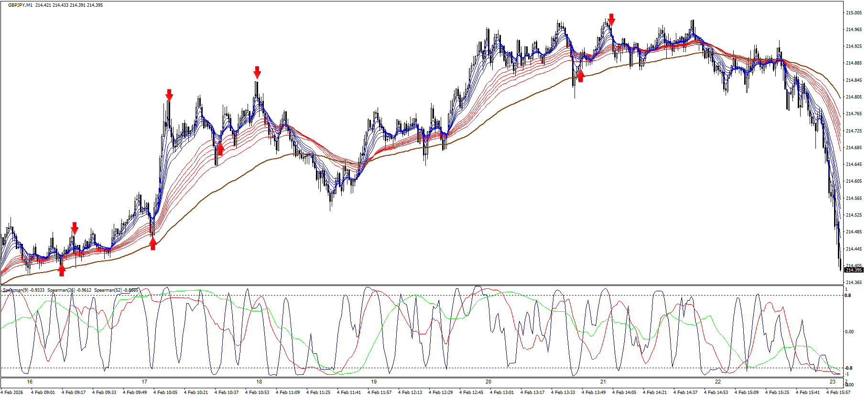Click the indicator scale 0.00 level label
This screenshot has width=868, height=405.
[849, 331]
